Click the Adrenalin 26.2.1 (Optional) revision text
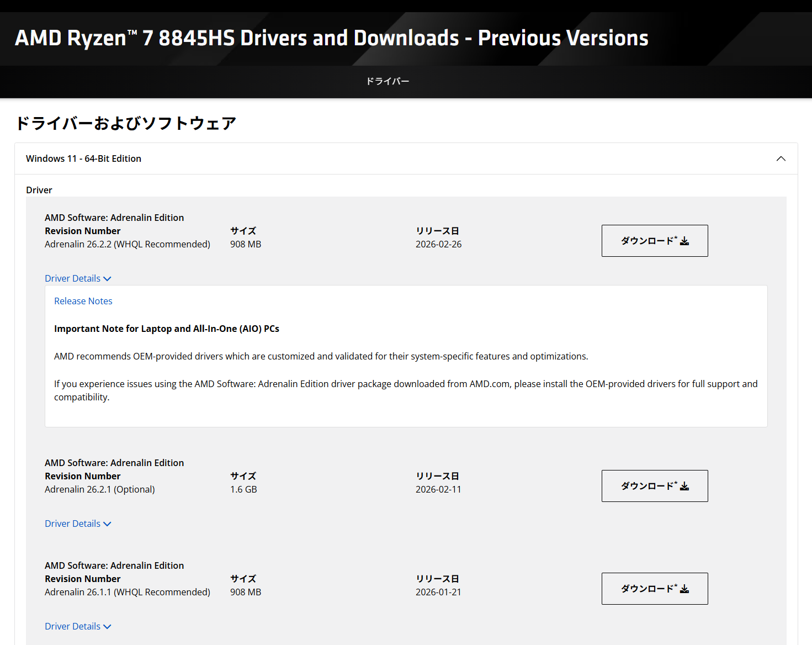 100,490
